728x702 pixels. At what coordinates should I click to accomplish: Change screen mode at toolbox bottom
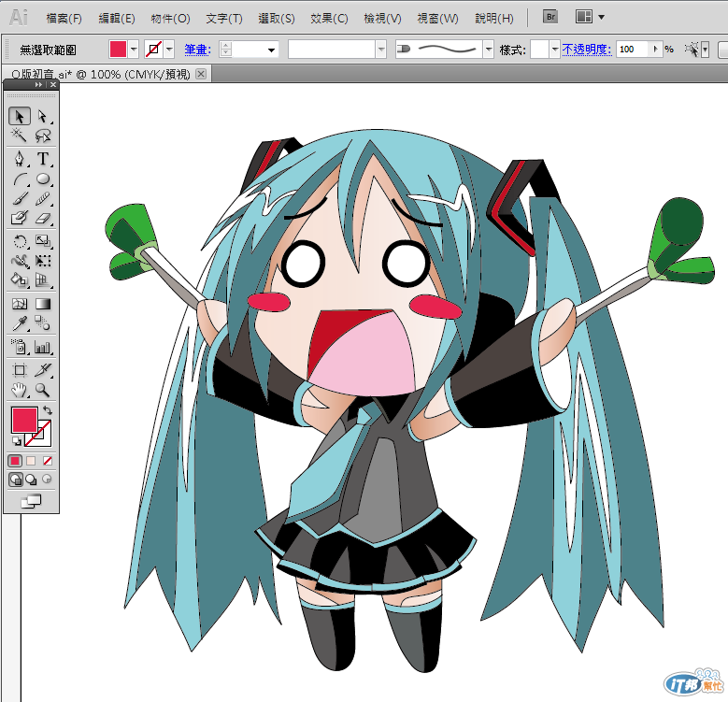tap(31, 501)
